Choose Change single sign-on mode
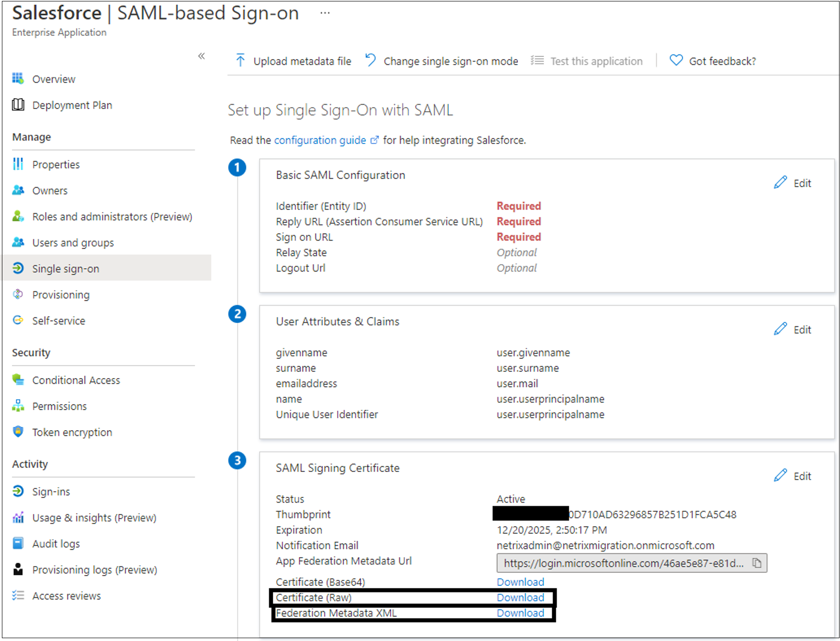The height and width of the screenshot is (641, 840). 441,61
